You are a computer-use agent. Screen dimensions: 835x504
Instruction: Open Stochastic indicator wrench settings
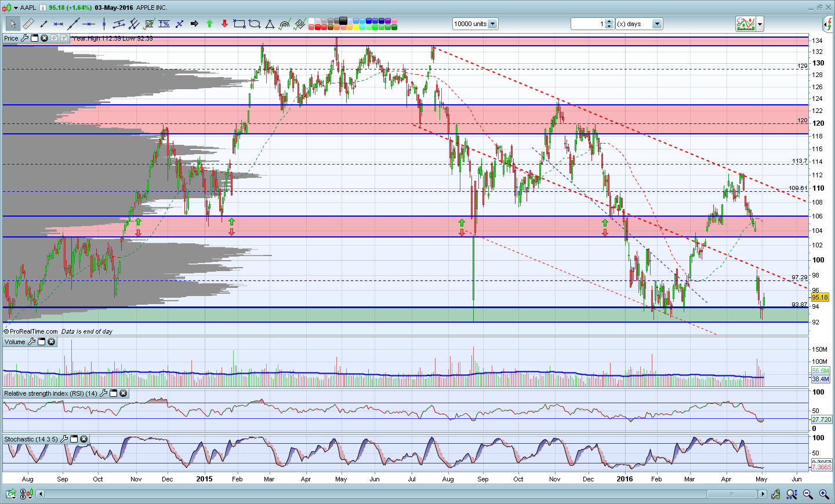(x=64, y=439)
